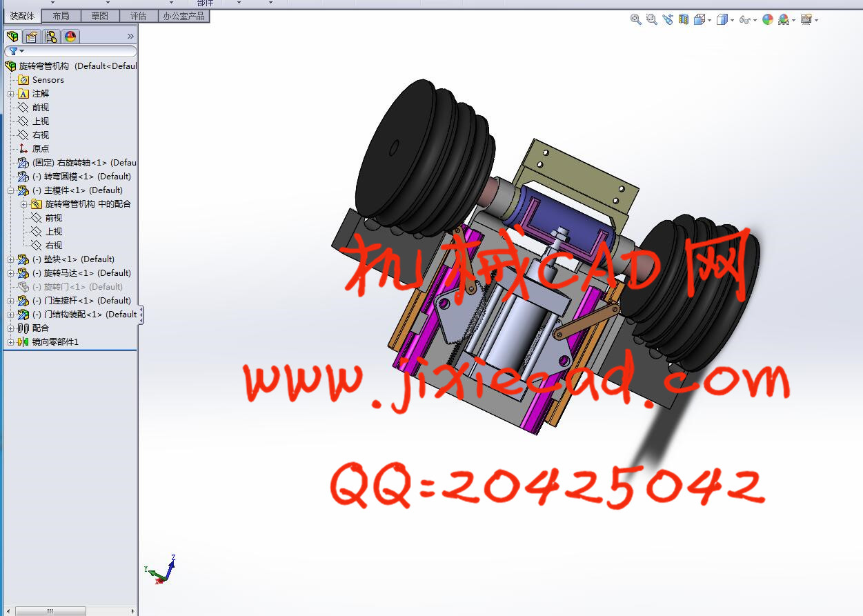Viewport: 863px width, 616px height.
Task: Open the Display Style dropdown arrow
Action: click(x=732, y=21)
